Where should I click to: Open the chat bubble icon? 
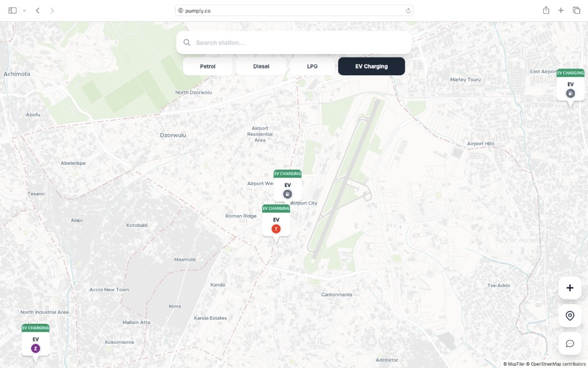pyautogui.click(x=570, y=343)
